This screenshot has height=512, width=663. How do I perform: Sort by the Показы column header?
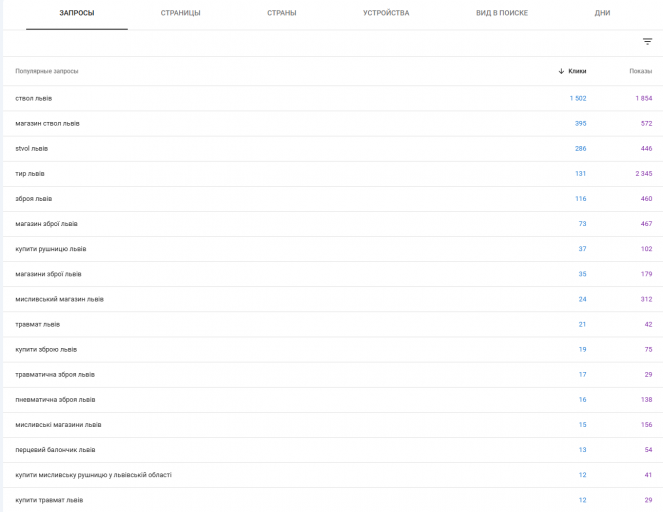pyautogui.click(x=641, y=71)
